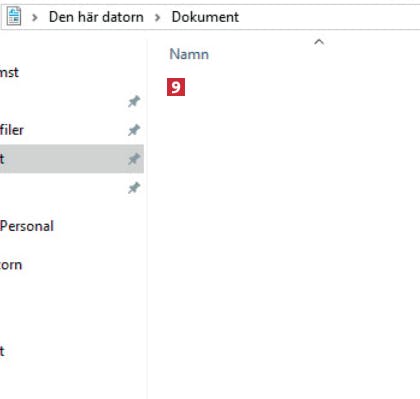This screenshot has height=399, width=420.
Task: Navigate to the Den här datorn breadcrumb
Action: (x=96, y=17)
